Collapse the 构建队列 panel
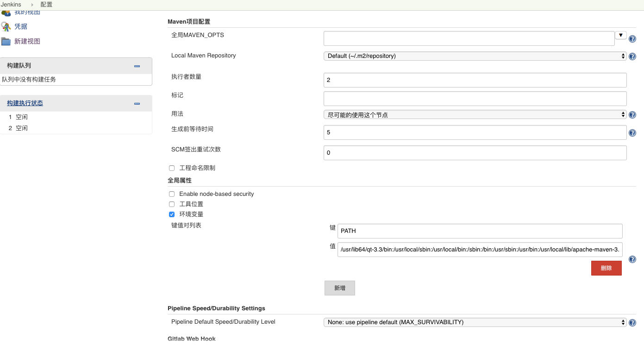 tap(137, 66)
